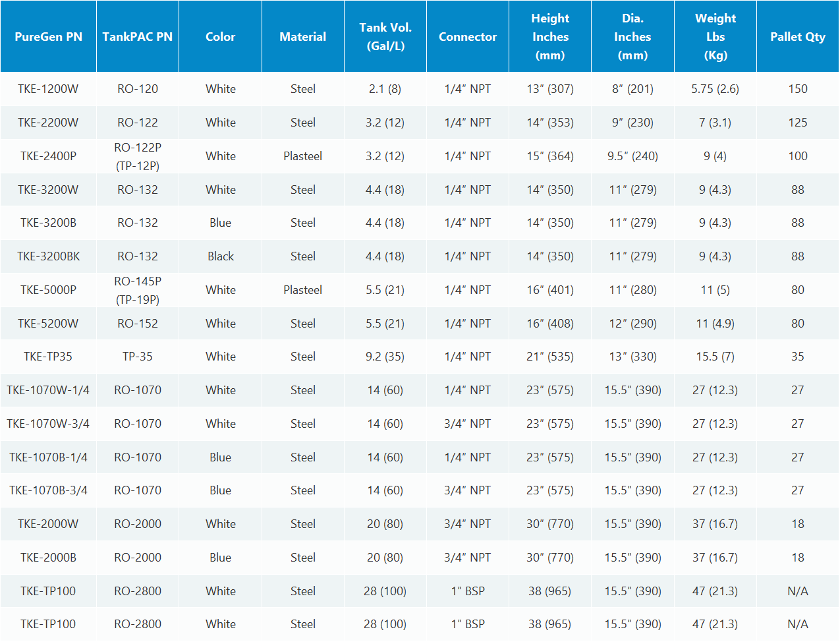Click part number TKE-5200W
Image resolution: width=840 pixels, height=642 pixels.
pyautogui.click(x=48, y=324)
